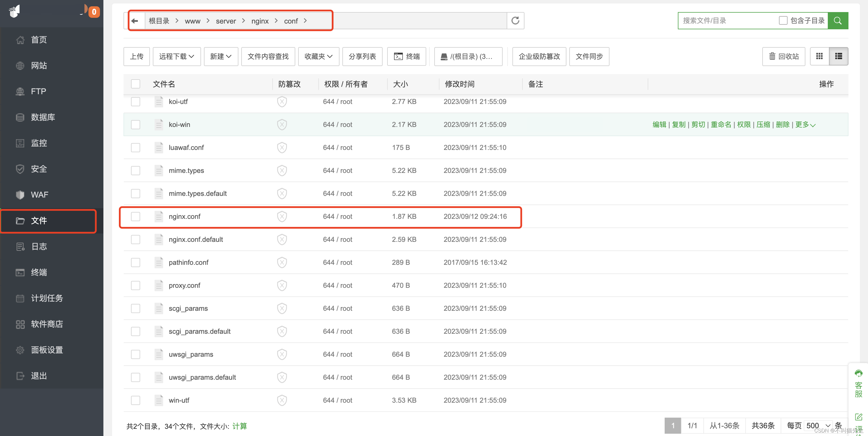Tick the checkbox for scgi_params.default

[136, 331]
